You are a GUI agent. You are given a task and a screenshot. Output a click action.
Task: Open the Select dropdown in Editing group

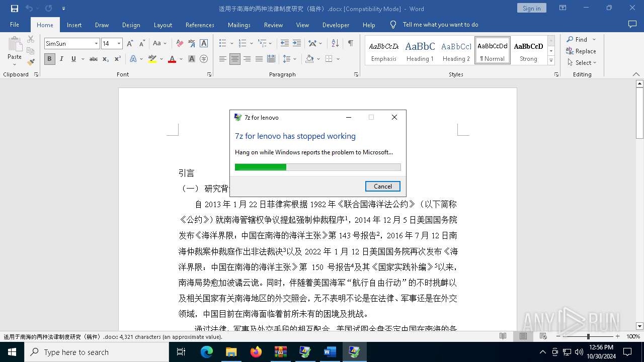[582, 63]
